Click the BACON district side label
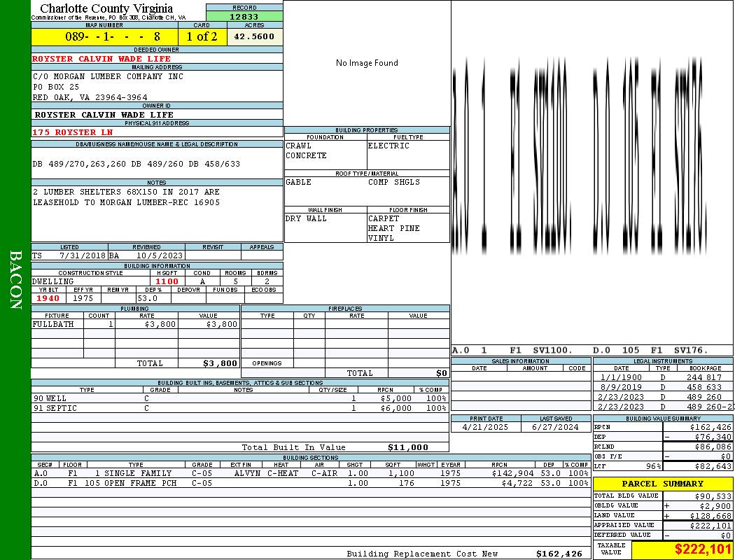The width and height of the screenshot is (735, 560). click(x=15, y=280)
